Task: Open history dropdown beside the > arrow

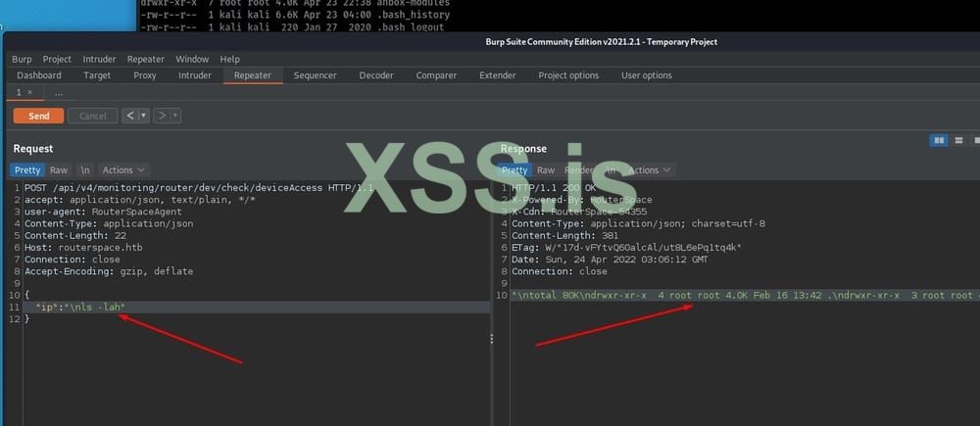Action: 175,117
